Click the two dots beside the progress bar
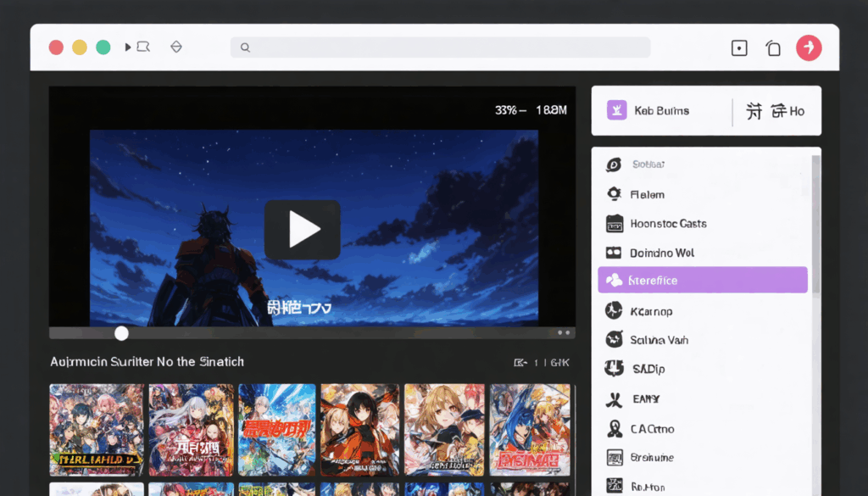 coord(564,332)
